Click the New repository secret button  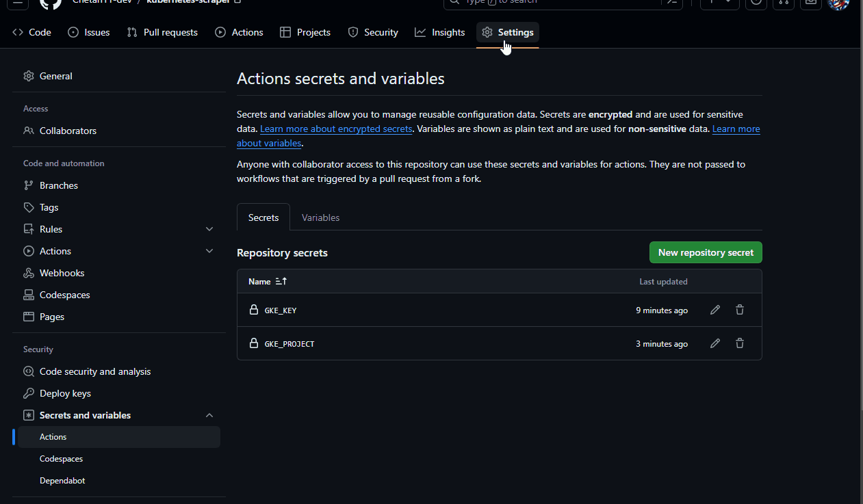(x=706, y=252)
